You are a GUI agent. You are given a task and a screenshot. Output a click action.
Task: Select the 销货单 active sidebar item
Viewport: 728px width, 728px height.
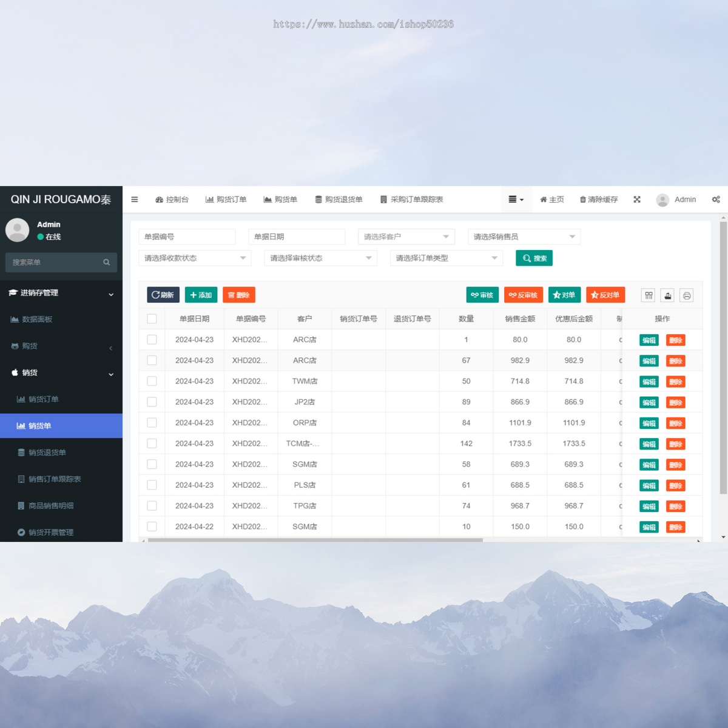[x=61, y=426]
